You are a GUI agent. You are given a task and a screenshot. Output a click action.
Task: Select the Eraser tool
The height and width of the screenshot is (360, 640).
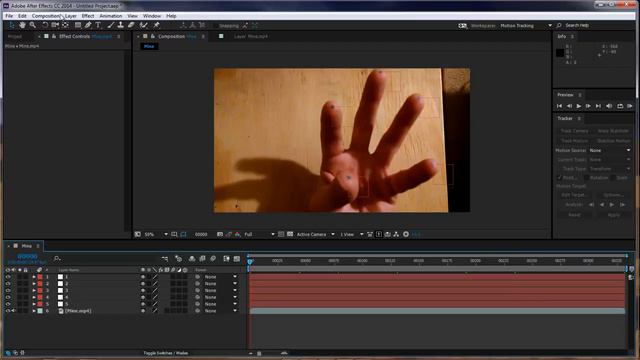pyautogui.click(x=131, y=25)
